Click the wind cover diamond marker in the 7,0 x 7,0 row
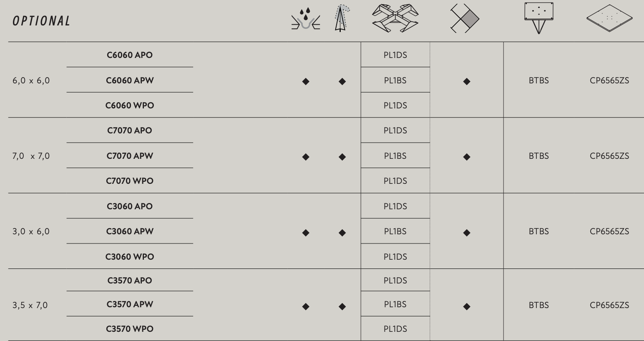 (x=342, y=157)
